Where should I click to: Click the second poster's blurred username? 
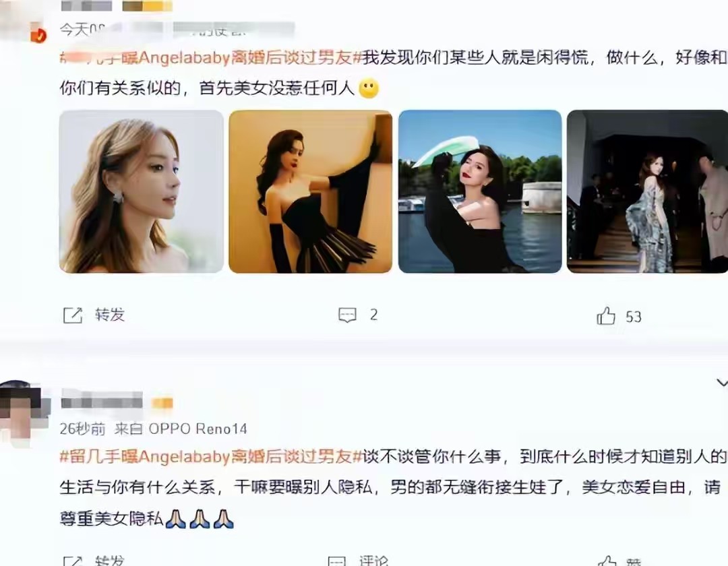(102, 400)
